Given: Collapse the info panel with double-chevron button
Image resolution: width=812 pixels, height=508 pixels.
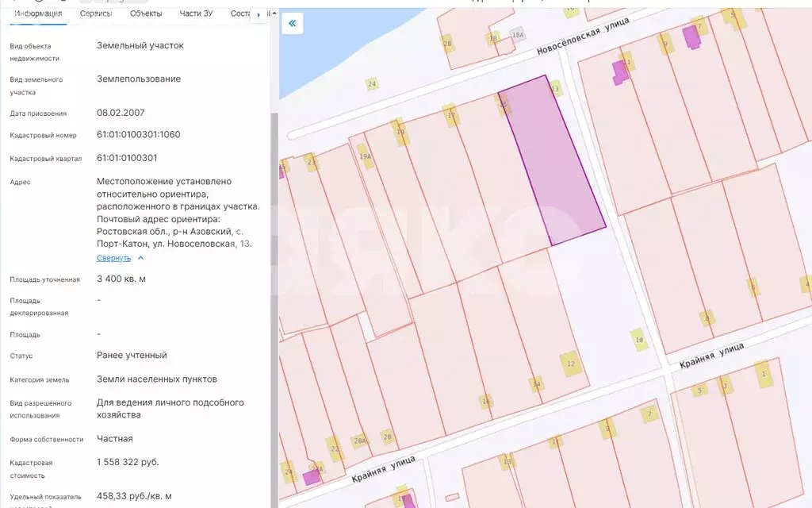Looking at the screenshot, I should pyautogui.click(x=292, y=23).
